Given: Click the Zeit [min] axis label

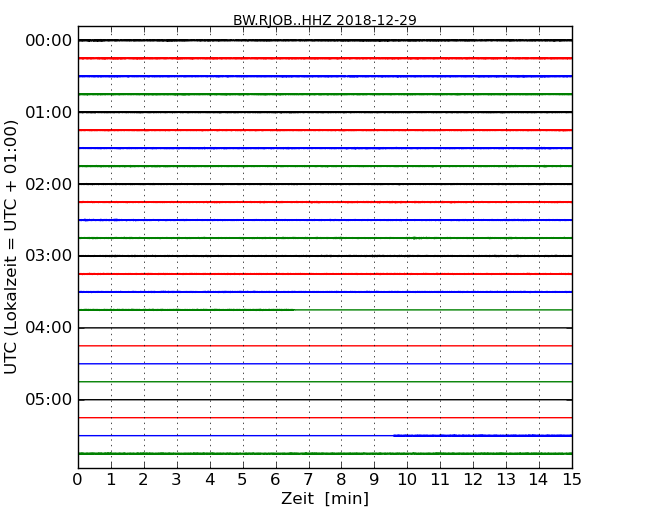Looking at the screenshot, I should [x=325, y=498].
